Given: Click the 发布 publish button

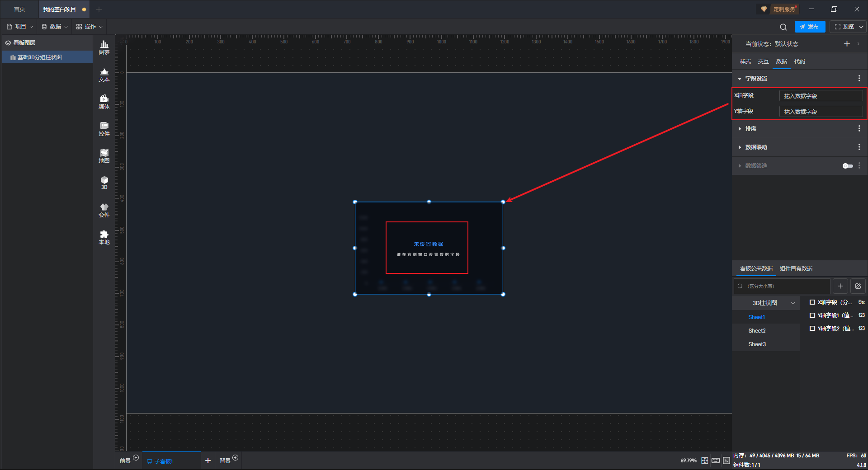Looking at the screenshot, I should pyautogui.click(x=810, y=27).
